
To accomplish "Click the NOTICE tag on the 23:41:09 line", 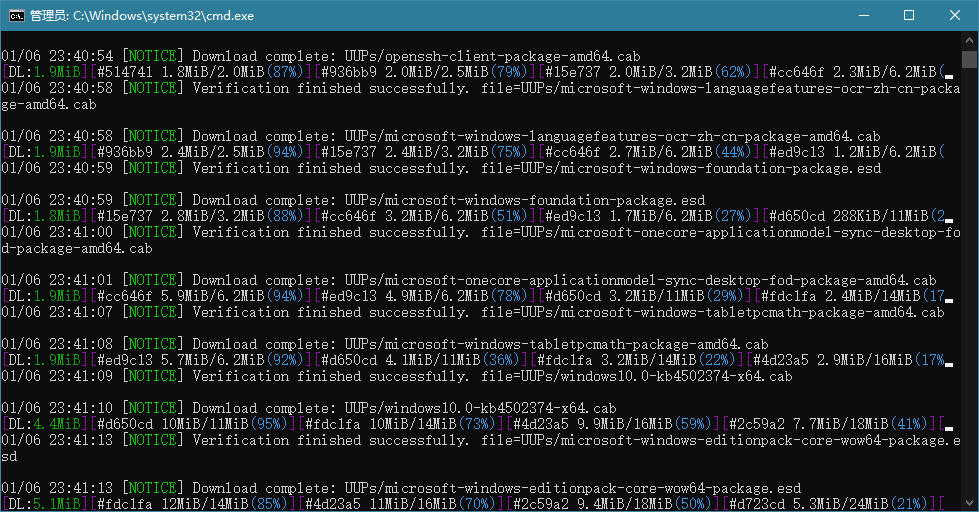I will click(153, 376).
